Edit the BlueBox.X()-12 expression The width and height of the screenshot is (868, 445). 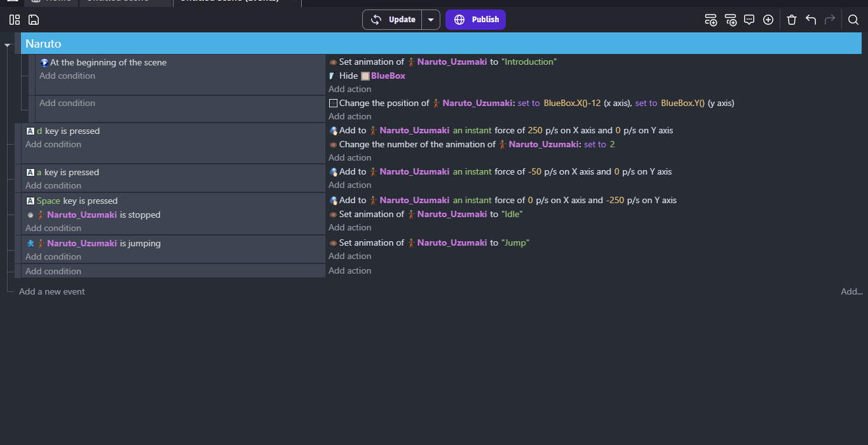[x=573, y=103]
